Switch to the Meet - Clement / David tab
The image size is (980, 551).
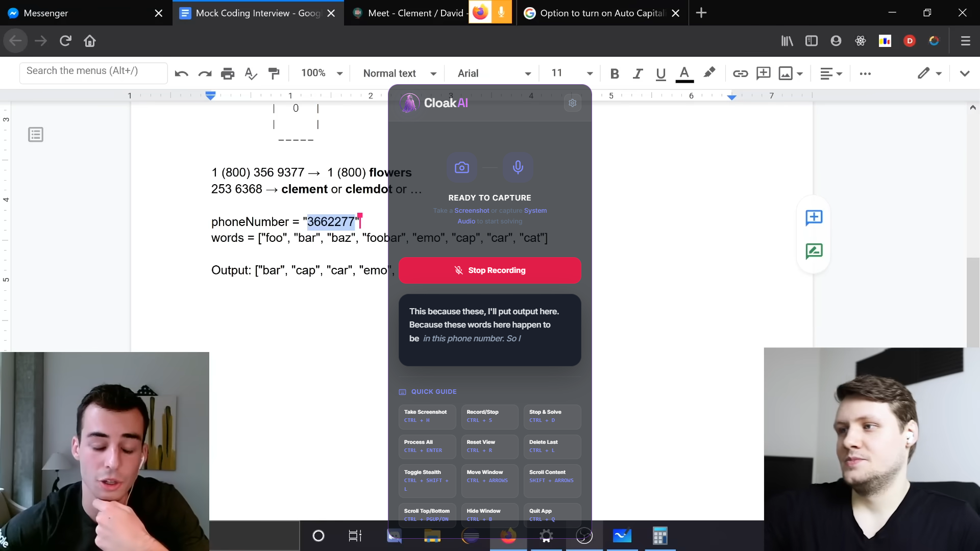pyautogui.click(x=408, y=13)
